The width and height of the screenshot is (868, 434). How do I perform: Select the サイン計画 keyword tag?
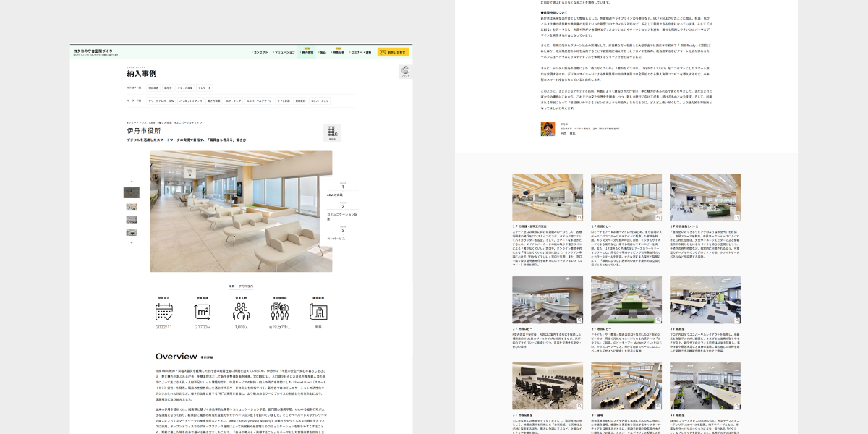click(x=283, y=101)
